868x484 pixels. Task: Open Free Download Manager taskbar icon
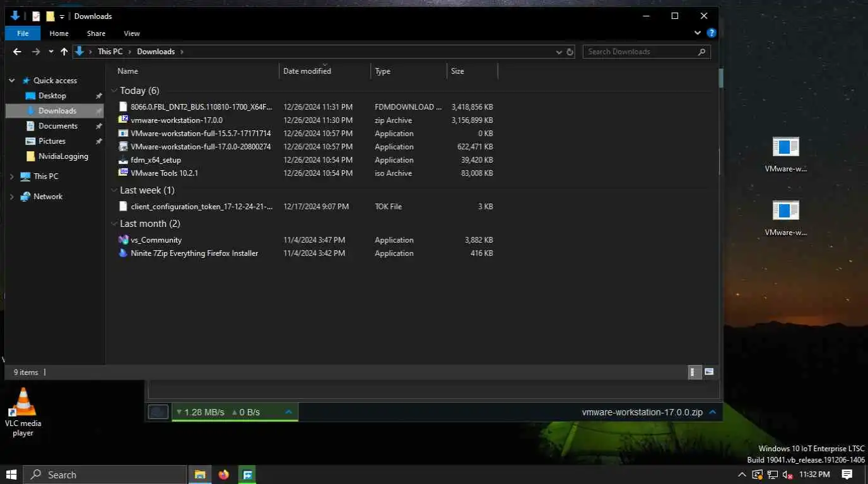(248, 475)
